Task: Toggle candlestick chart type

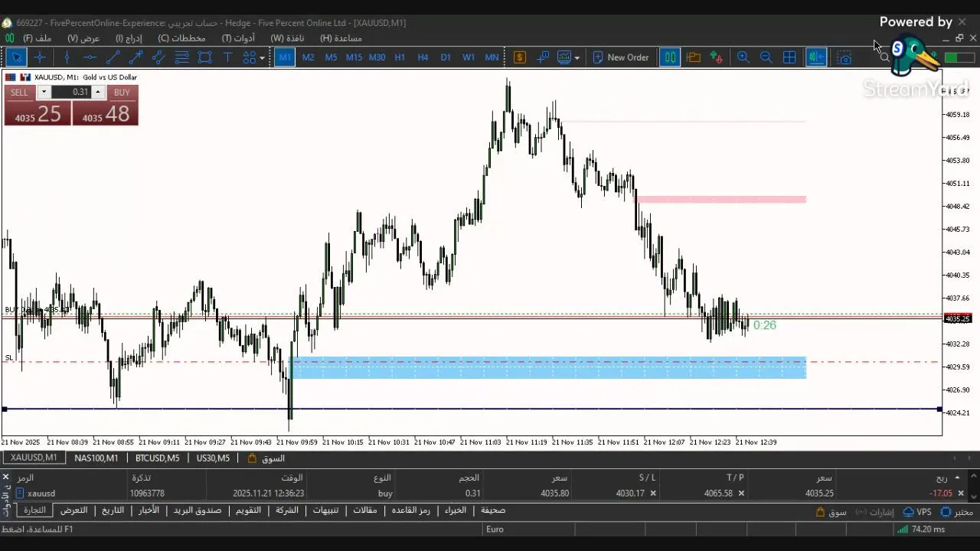Action: (x=670, y=57)
